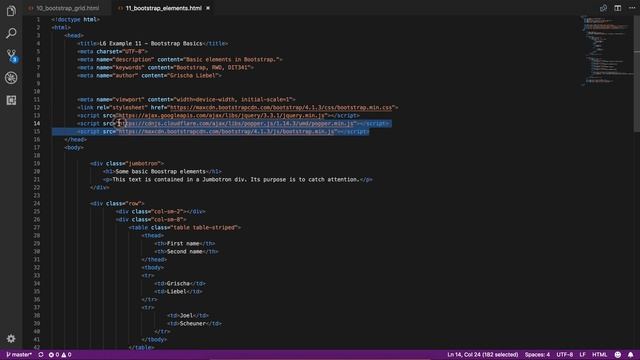The width and height of the screenshot is (640, 360).
Task: Click line number 14 in the gutter
Action: [37, 123]
